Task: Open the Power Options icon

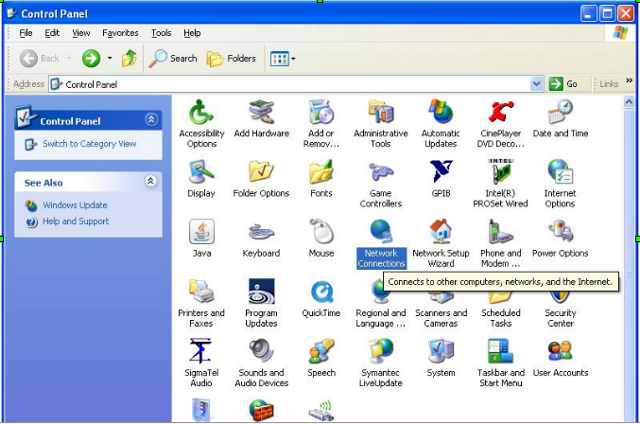Action: pos(560,232)
